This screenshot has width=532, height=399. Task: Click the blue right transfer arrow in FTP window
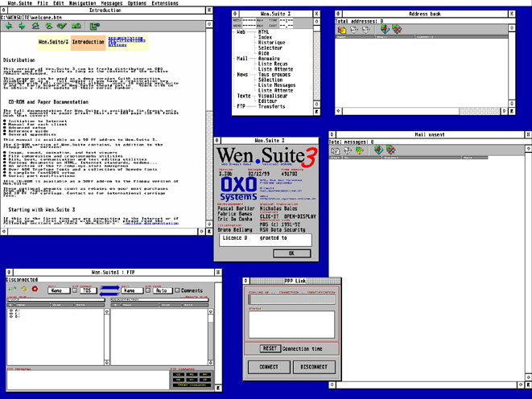(110, 288)
